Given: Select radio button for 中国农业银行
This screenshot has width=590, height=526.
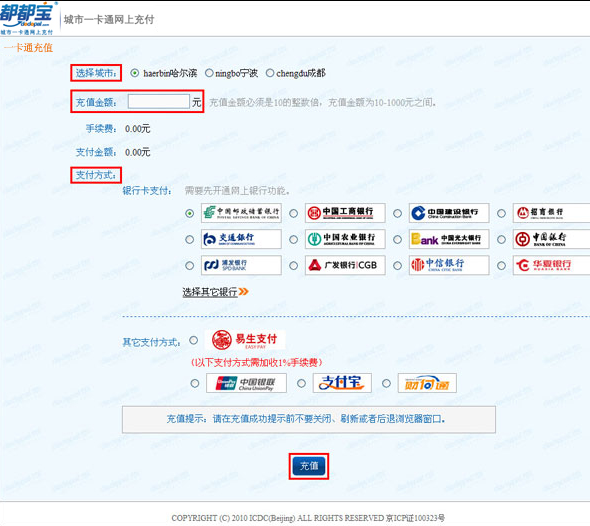Looking at the screenshot, I should [x=293, y=239].
